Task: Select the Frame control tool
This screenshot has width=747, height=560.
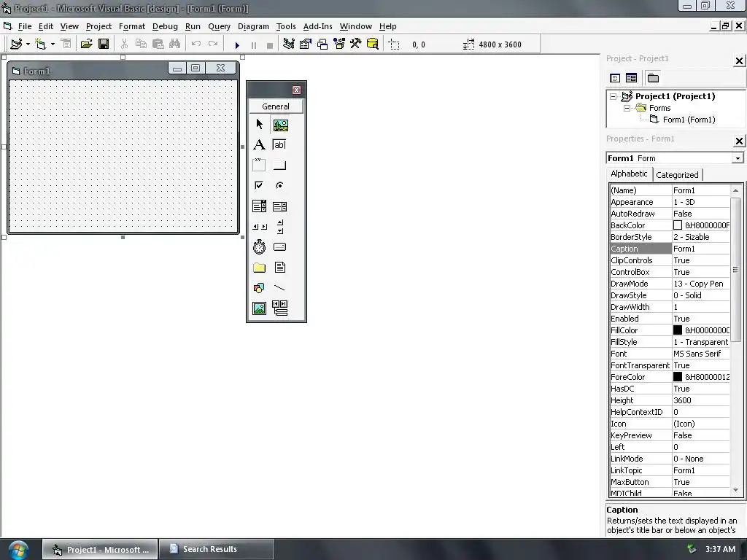Action: coord(259,166)
